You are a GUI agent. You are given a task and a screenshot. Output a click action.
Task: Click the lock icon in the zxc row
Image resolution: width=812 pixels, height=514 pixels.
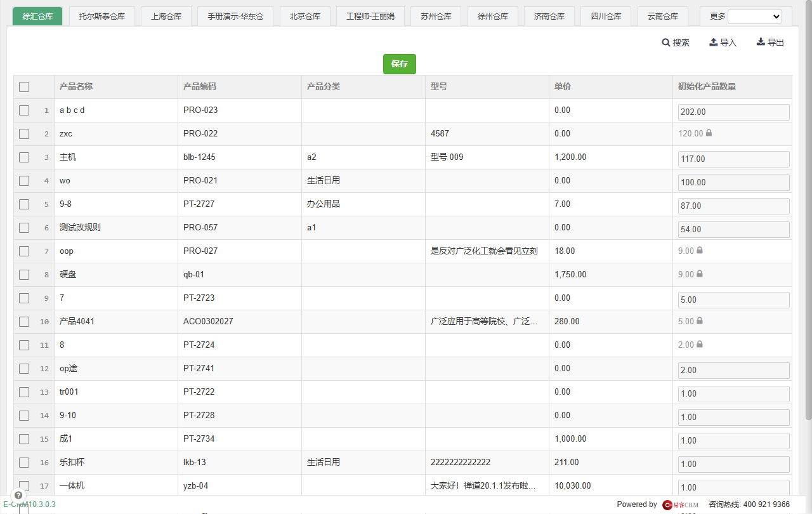tap(709, 133)
